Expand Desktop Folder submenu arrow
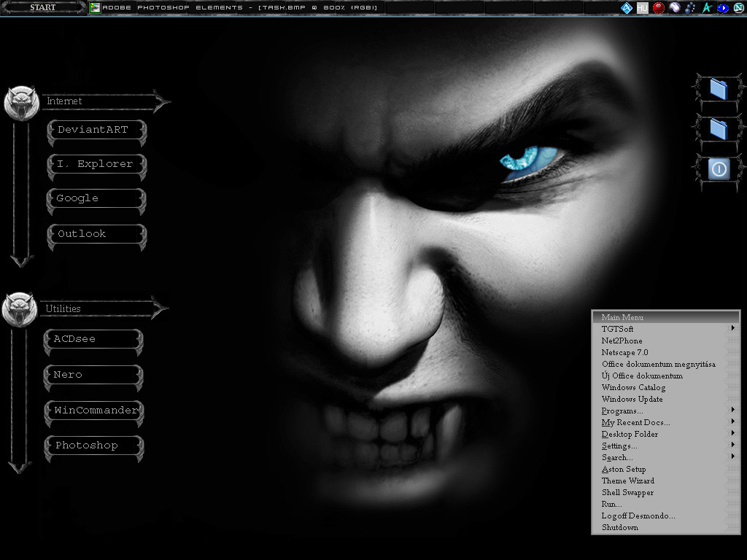The image size is (747, 560). [732, 433]
